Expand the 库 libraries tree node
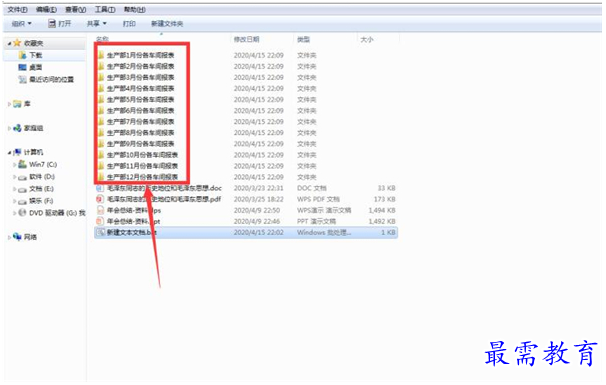Image resolution: width=606 pixels, height=385 pixels. (x=9, y=104)
